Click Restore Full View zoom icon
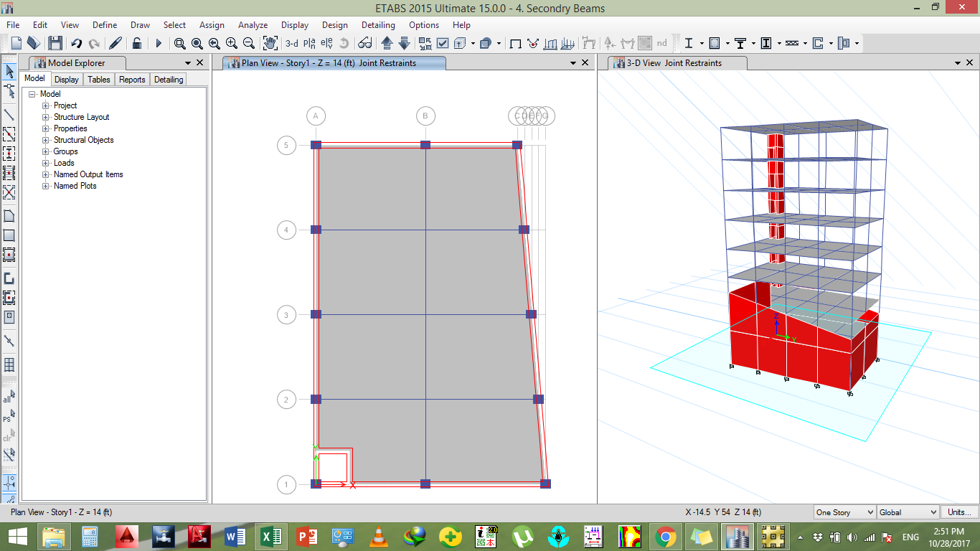980x551 pixels. coord(197,43)
